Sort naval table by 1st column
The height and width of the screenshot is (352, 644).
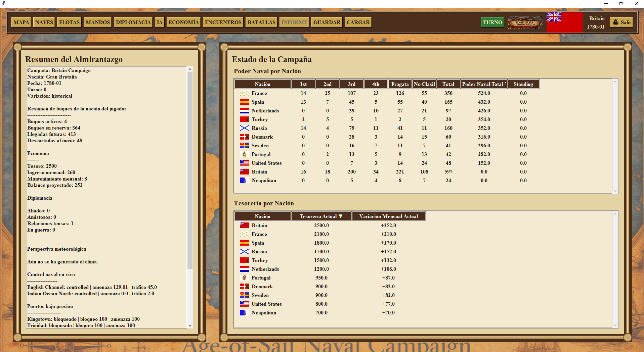click(303, 84)
